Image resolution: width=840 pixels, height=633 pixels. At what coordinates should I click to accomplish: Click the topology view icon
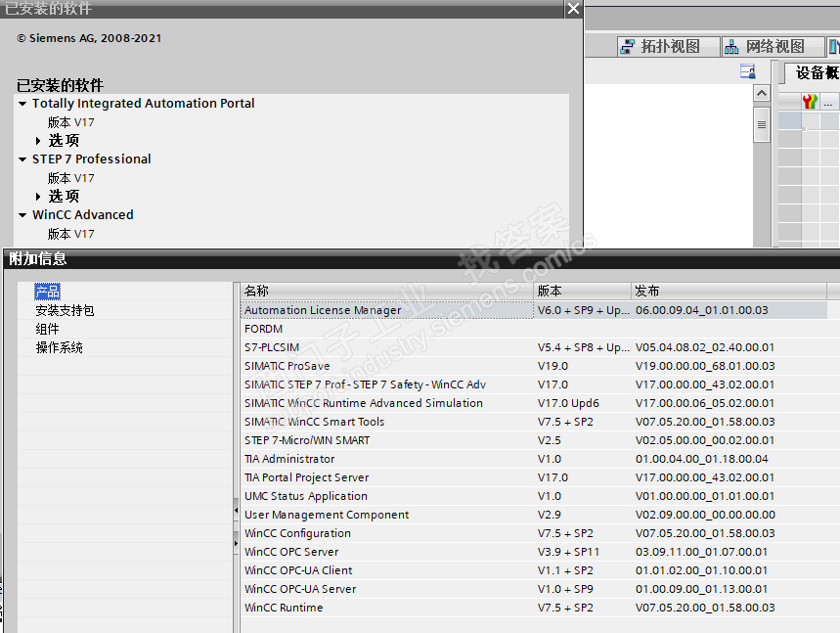pos(627,47)
